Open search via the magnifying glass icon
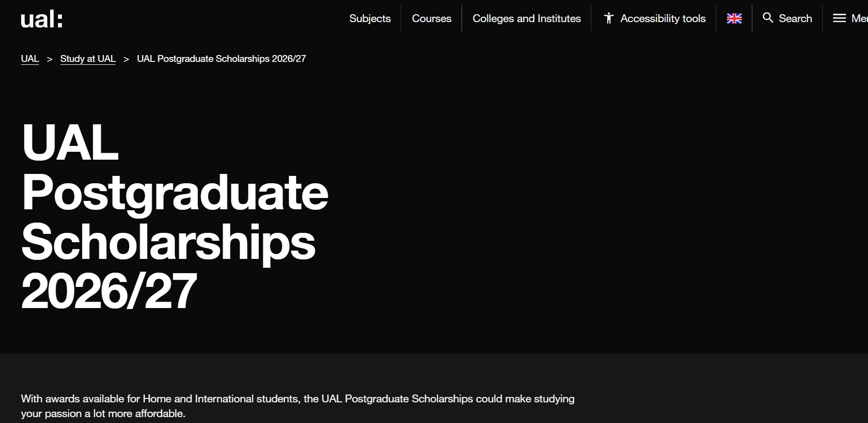 pos(768,18)
